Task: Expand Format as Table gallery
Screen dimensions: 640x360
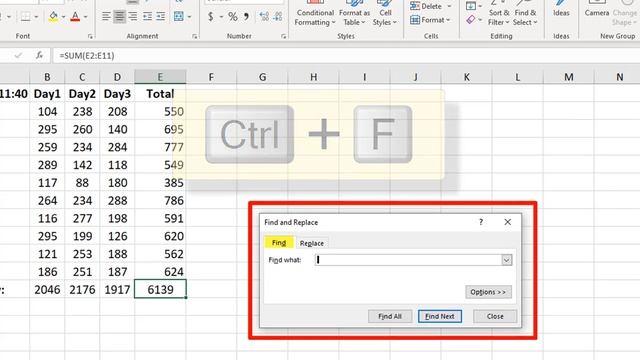Action: coord(354,18)
